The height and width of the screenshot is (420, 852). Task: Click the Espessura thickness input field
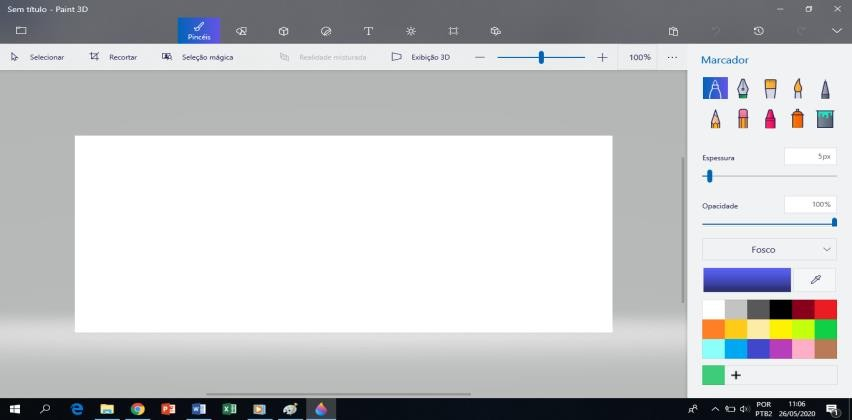pos(810,156)
